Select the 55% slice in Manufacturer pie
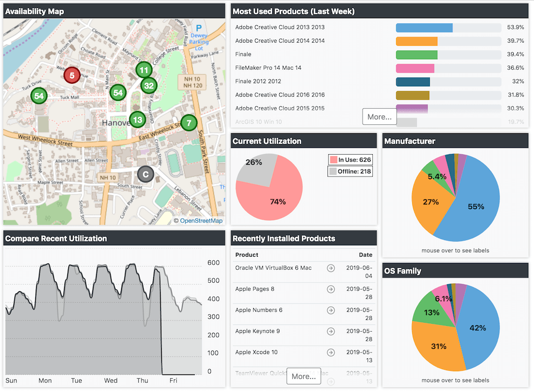 475,205
